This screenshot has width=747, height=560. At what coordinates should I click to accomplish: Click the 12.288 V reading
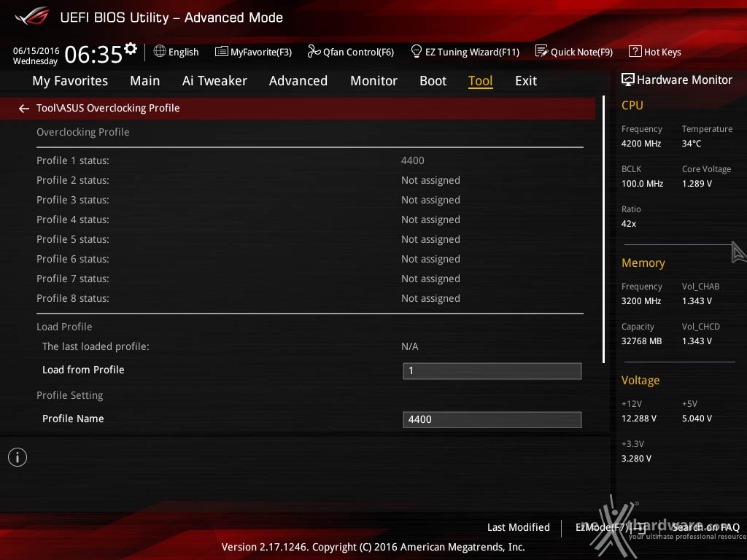coord(639,418)
